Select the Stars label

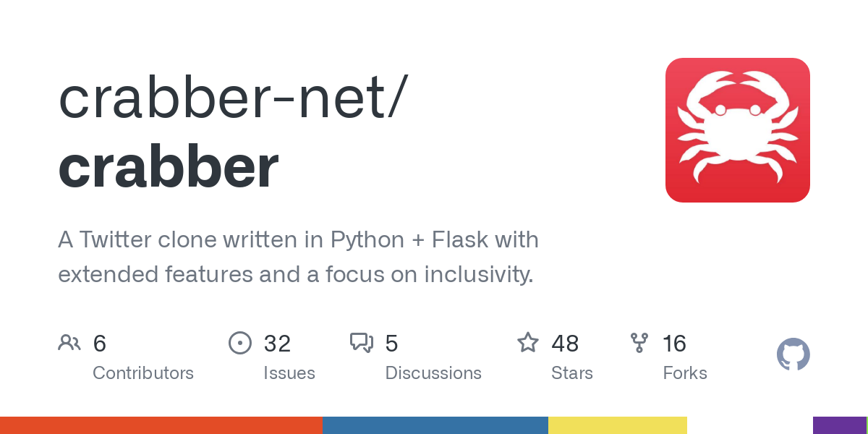coord(572,373)
